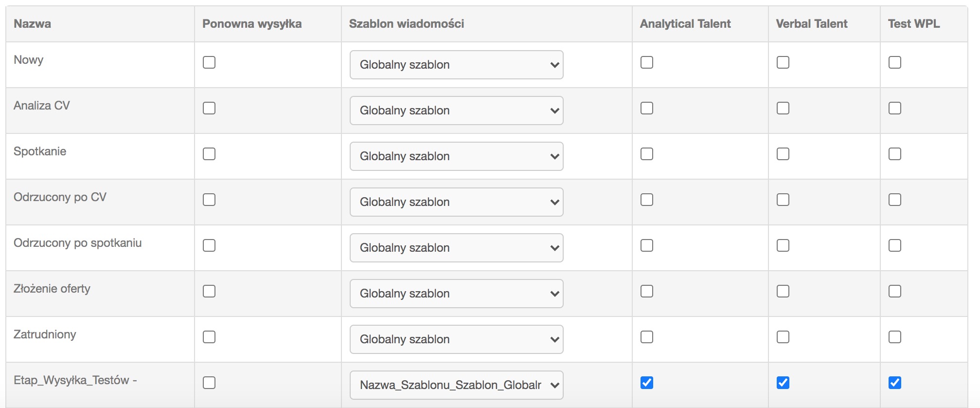Click the Analytical Talent column header
This screenshot has height=408, width=980.
(x=685, y=24)
